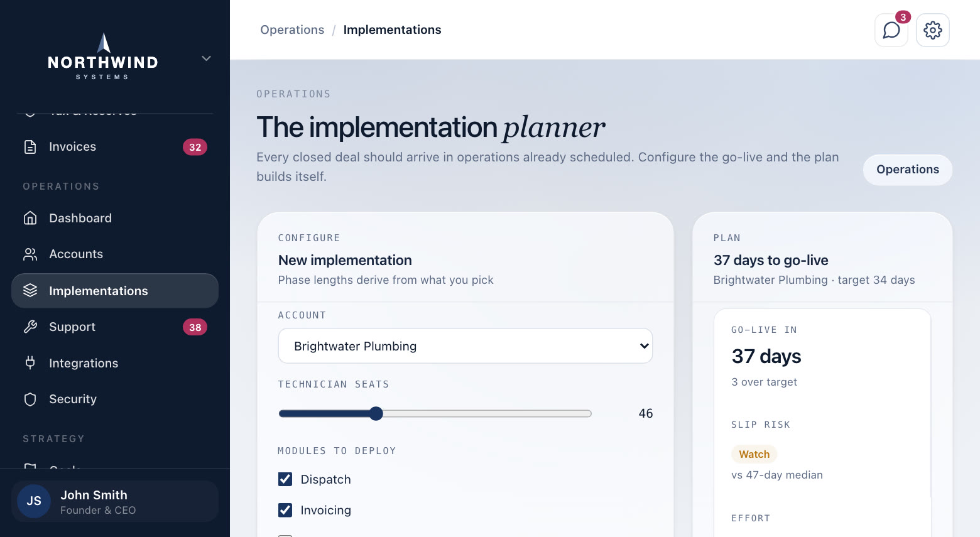Uncheck the Dispatch module checkbox

pyautogui.click(x=285, y=479)
